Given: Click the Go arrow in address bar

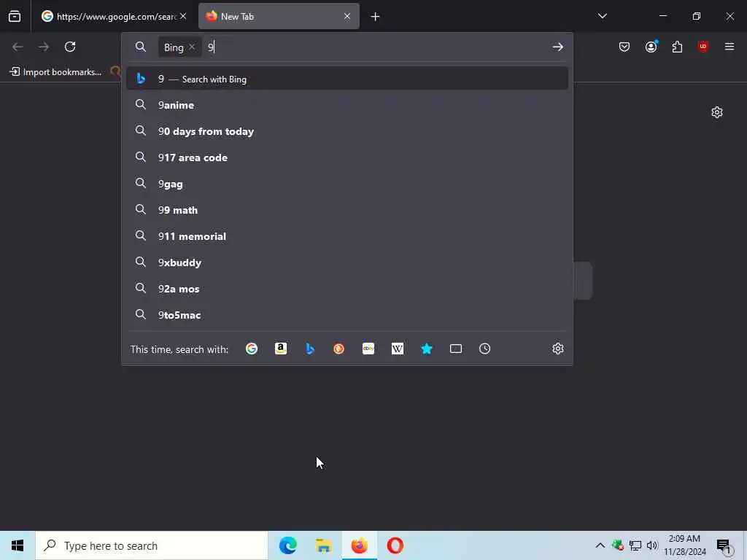Looking at the screenshot, I should coord(558,47).
